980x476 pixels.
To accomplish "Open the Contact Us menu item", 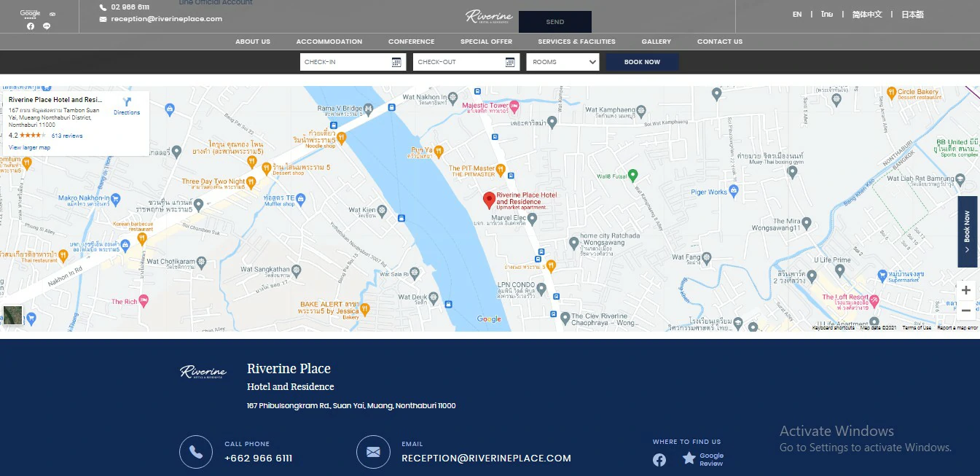I will point(720,42).
